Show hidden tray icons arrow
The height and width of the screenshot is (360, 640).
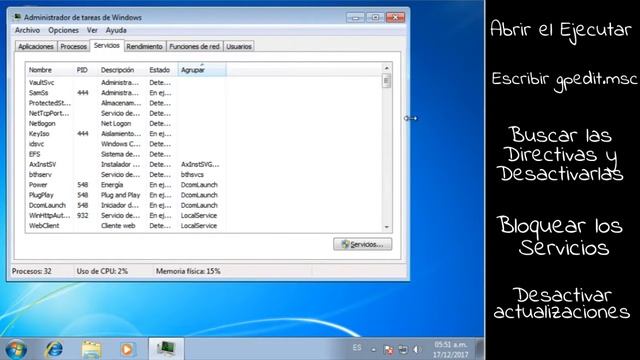373,350
